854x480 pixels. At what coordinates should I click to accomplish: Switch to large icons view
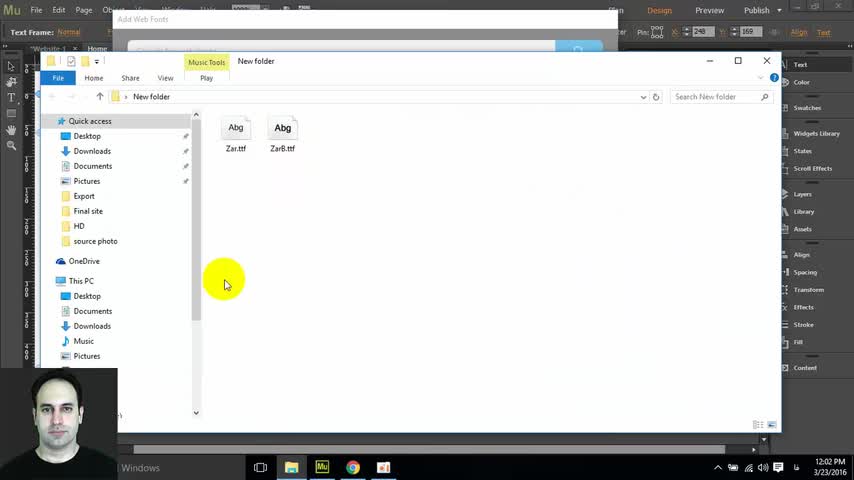pyautogui.click(x=772, y=424)
